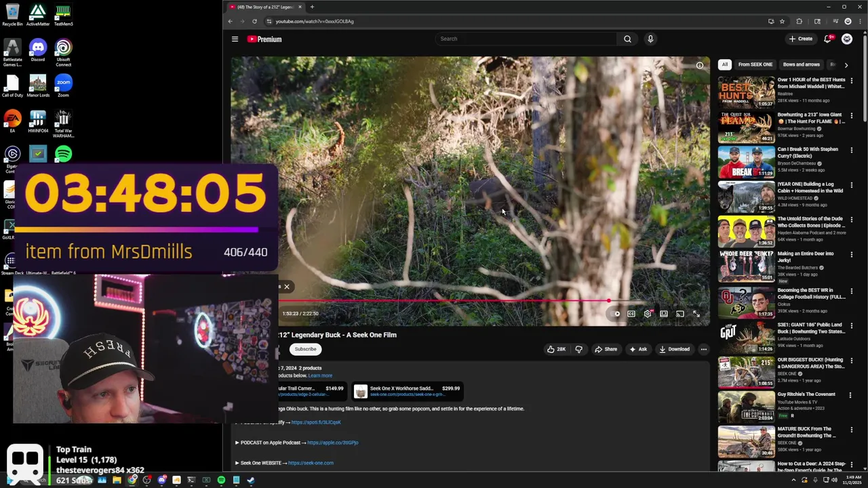Start voice search with microphone icon

(x=650, y=39)
